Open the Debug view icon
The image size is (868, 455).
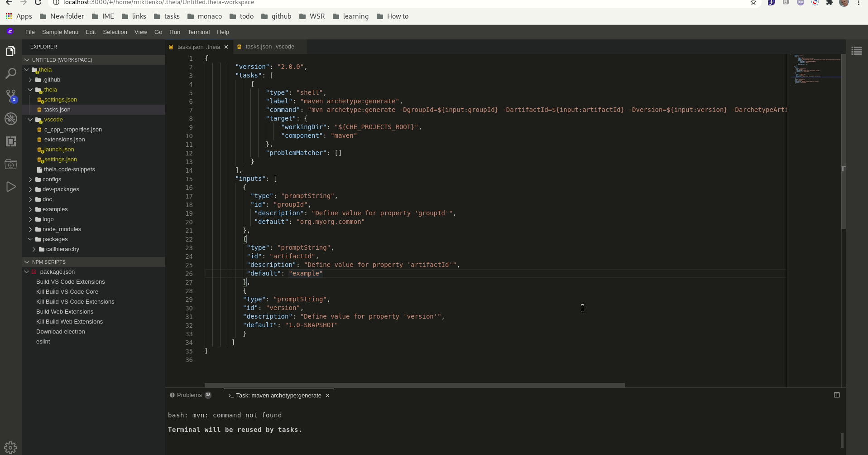pos(11,119)
